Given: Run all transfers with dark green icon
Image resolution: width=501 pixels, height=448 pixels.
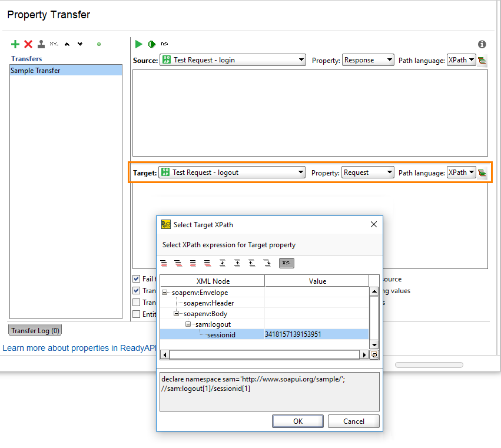Looking at the screenshot, I should pyautogui.click(x=152, y=44).
